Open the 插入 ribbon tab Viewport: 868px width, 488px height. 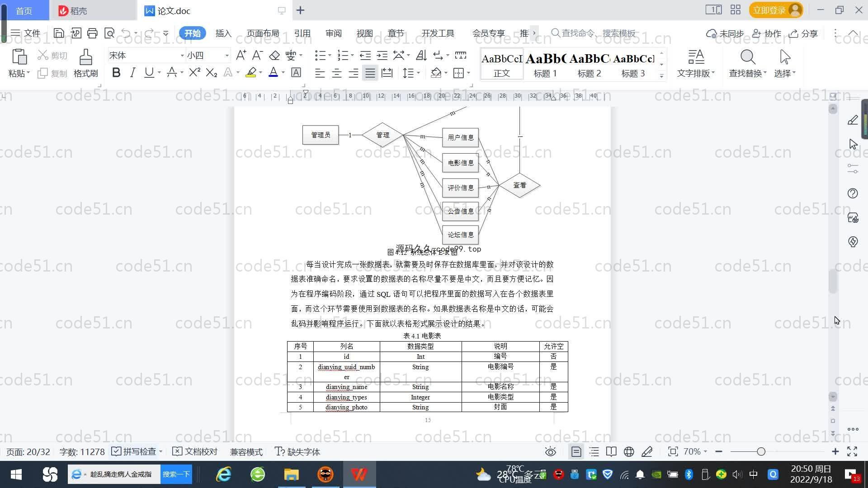[223, 33]
